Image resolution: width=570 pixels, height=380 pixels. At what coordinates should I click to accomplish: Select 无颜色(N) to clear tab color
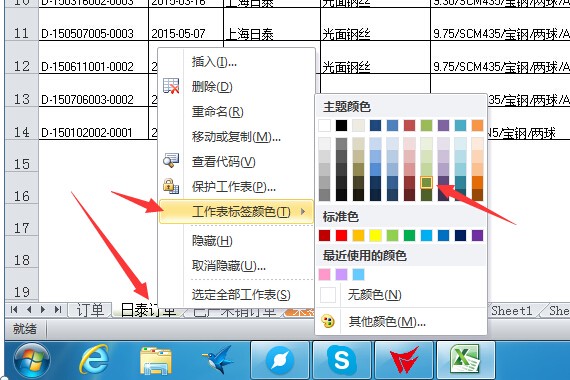(x=374, y=295)
